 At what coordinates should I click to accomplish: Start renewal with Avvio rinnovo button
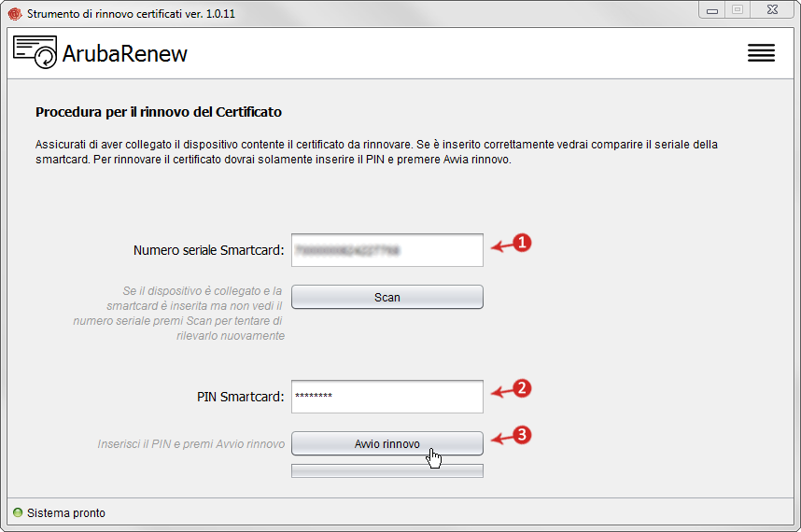(387, 443)
